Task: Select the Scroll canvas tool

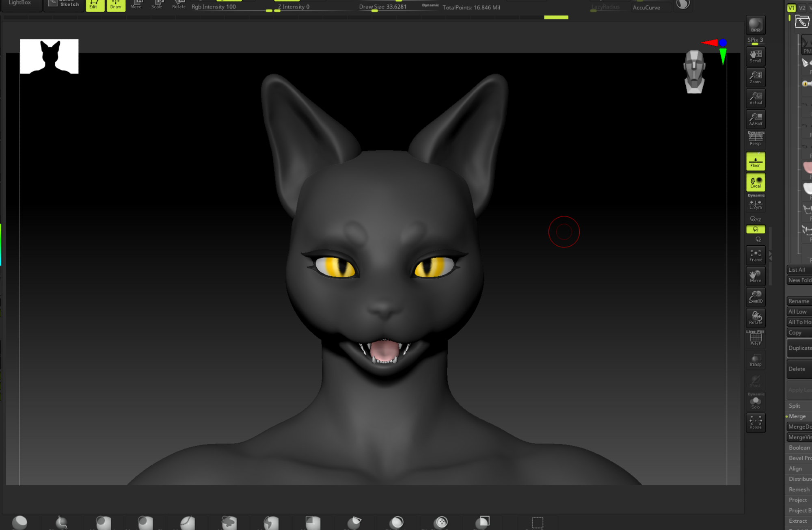Action: tap(755, 56)
